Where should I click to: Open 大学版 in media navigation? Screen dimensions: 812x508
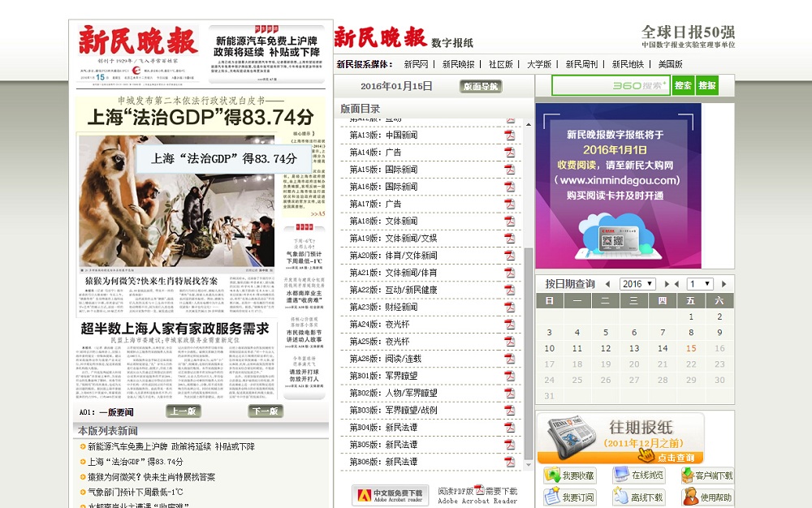539,64
